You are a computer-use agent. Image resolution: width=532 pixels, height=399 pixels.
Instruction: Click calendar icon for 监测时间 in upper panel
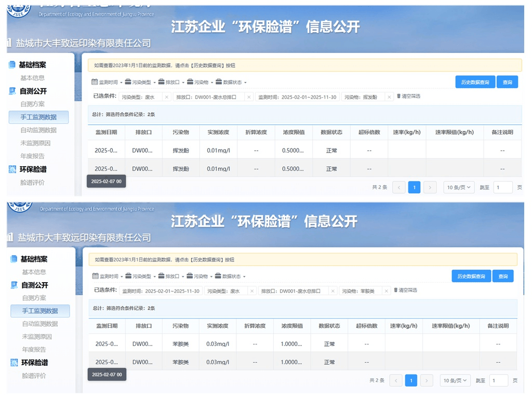pos(95,82)
